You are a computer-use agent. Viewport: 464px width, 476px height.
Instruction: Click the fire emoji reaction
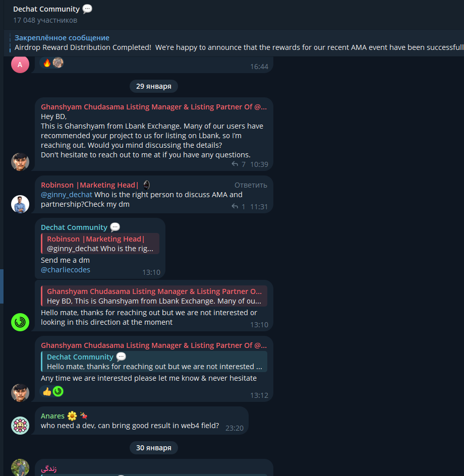click(47, 63)
